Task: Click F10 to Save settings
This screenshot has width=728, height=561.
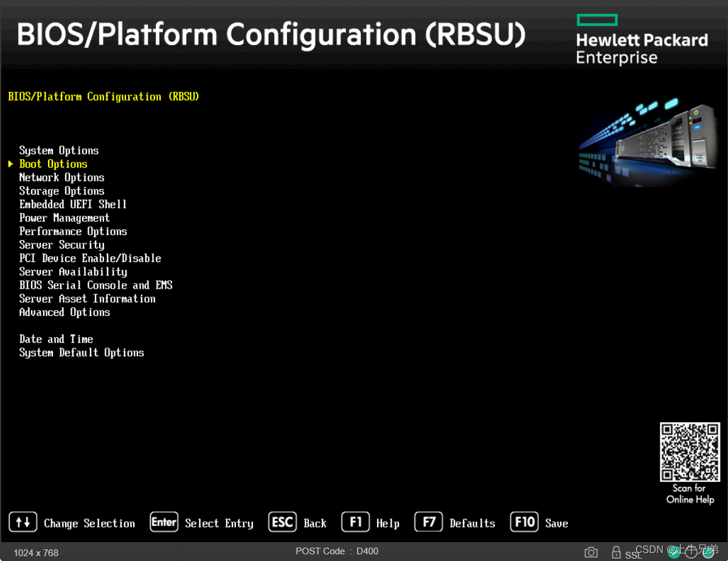Action: (524, 521)
